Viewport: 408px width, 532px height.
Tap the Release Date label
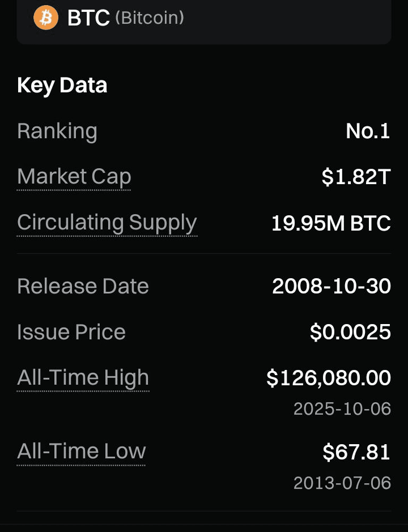pos(83,286)
